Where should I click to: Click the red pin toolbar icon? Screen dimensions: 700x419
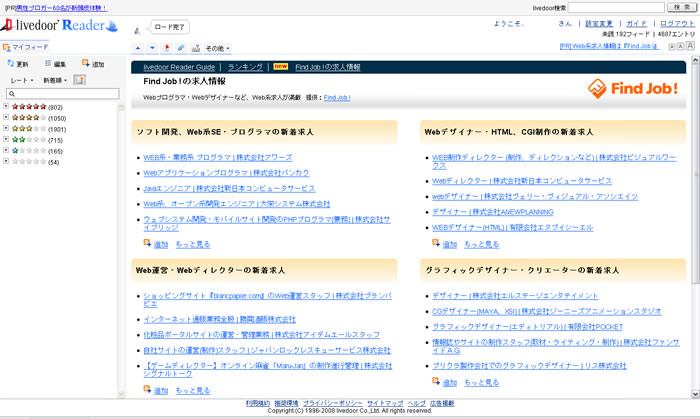coord(167,48)
